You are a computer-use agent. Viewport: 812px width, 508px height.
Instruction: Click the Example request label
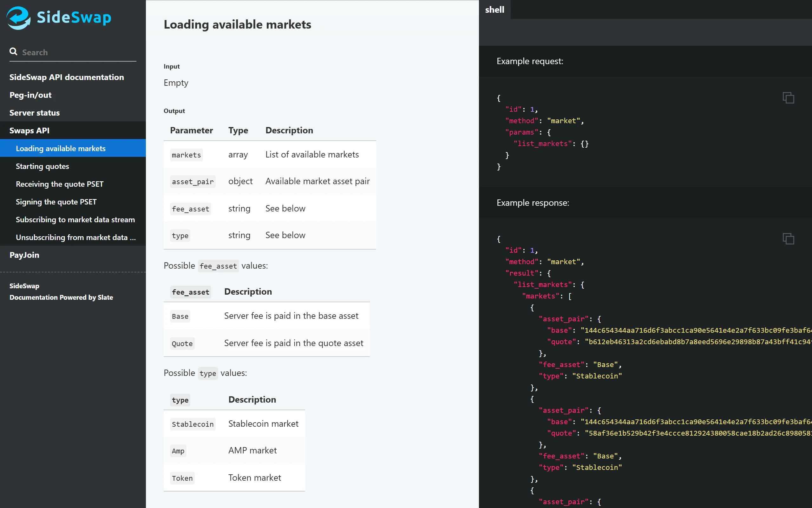[x=530, y=61]
